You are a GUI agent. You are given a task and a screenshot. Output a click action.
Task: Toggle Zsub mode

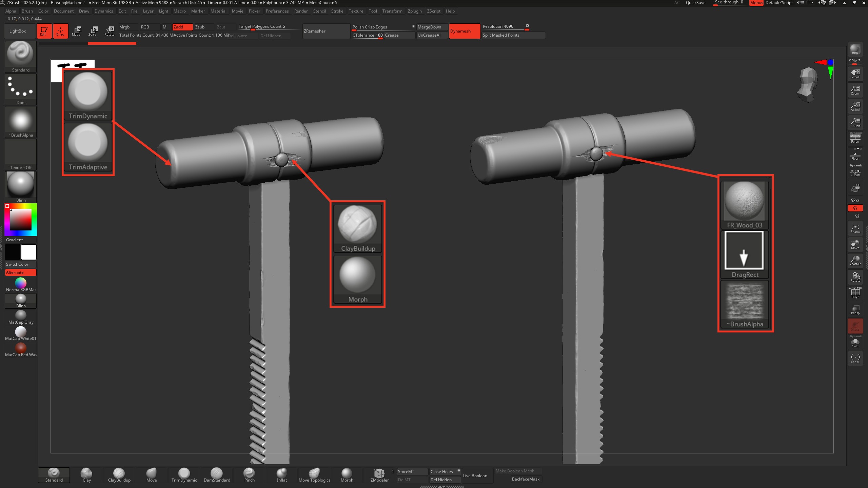click(x=204, y=27)
